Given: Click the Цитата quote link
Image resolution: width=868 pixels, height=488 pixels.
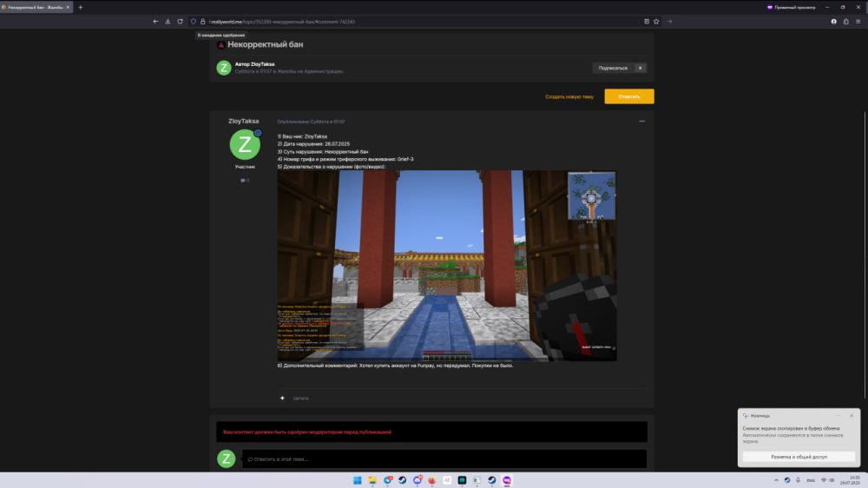Looking at the screenshot, I should tap(300, 399).
